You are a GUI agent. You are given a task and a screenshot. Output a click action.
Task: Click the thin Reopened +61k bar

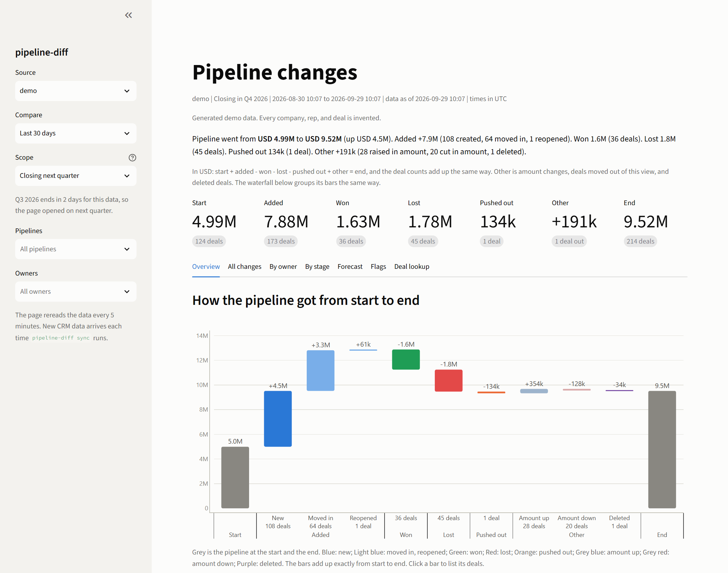click(x=363, y=350)
